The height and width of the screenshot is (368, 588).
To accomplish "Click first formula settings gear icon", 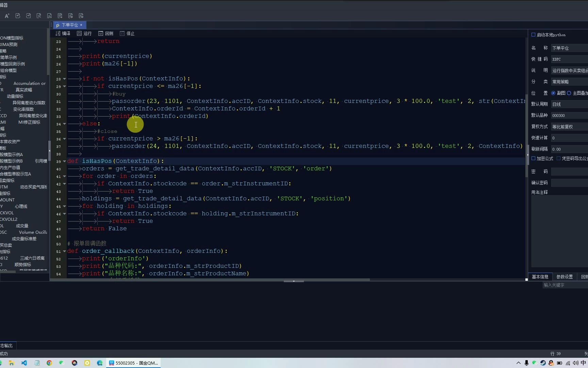I will (x=71, y=16).
